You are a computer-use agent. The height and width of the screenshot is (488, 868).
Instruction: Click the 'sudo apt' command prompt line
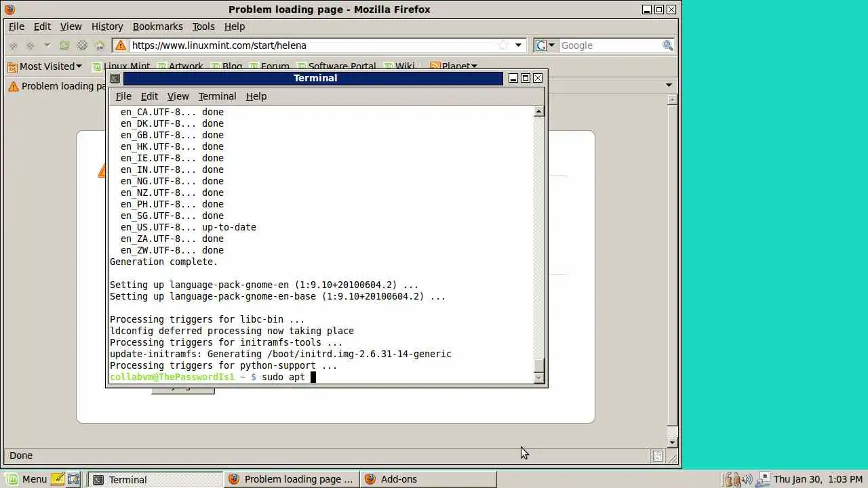coord(213,377)
